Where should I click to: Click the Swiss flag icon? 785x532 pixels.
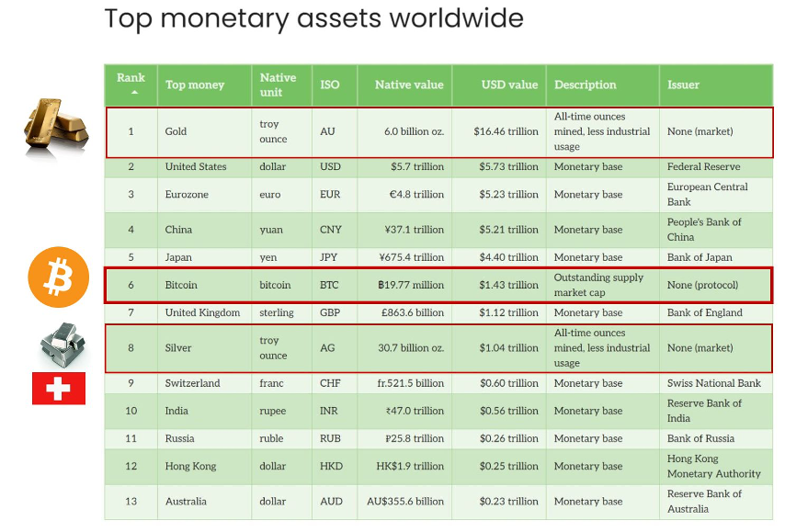59,389
